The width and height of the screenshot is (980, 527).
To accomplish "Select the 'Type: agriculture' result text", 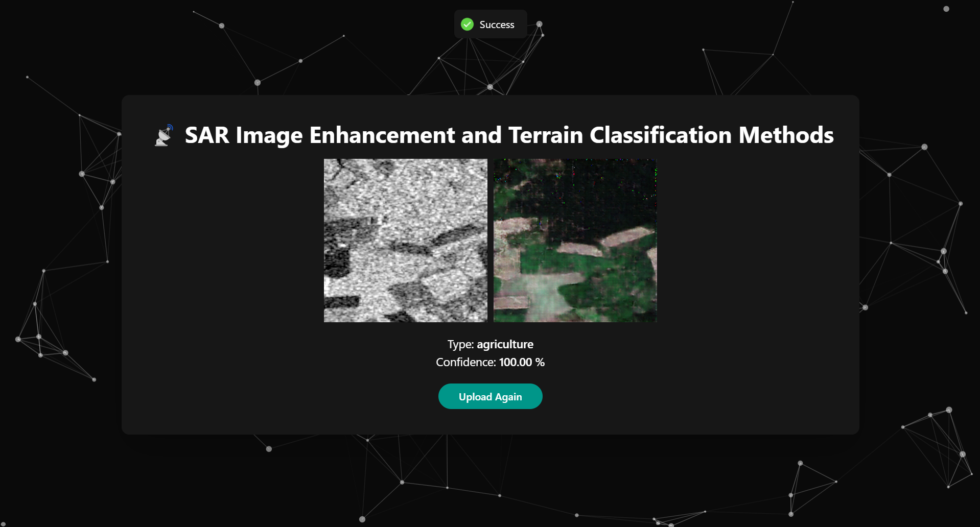I will click(491, 344).
